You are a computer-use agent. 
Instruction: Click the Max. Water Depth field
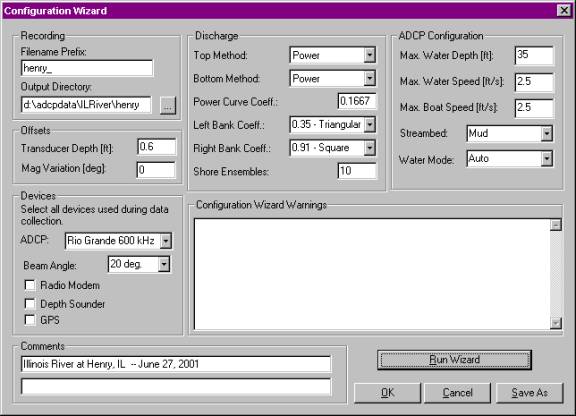point(534,55)
